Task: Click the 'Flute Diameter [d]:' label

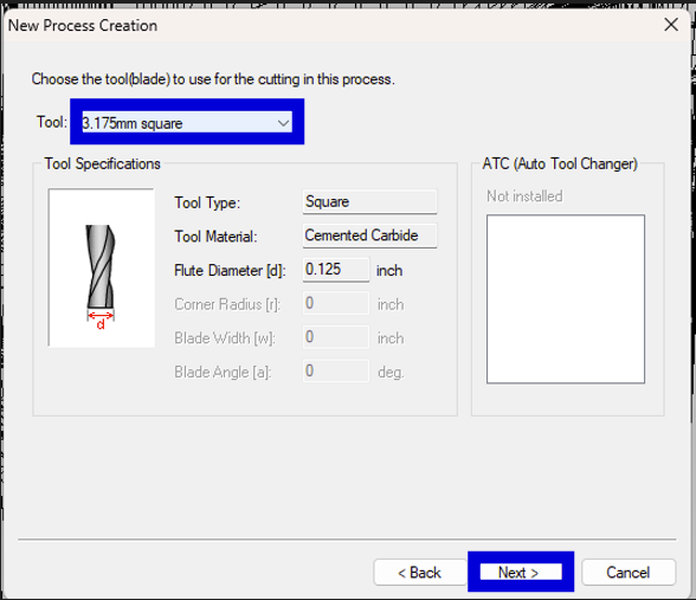Action: point(230,270)
